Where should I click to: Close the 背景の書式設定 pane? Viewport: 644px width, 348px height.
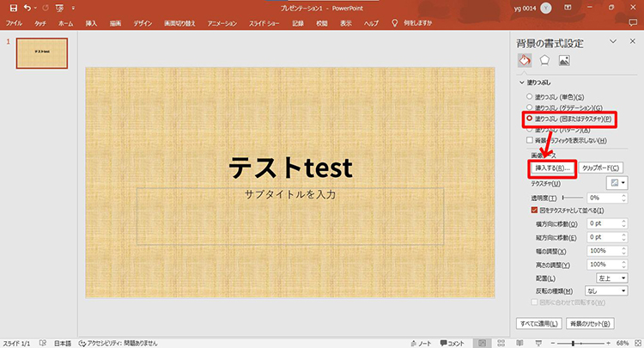(x=632, y=41)
